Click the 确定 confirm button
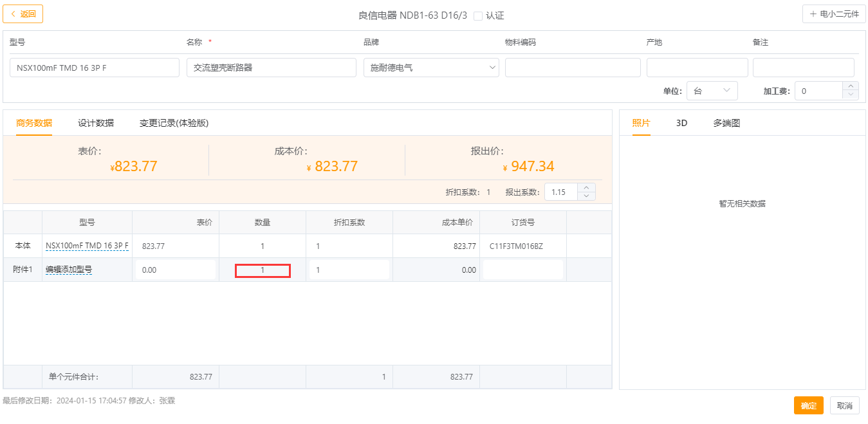868x424 pixels. click(x=808, y=405)
